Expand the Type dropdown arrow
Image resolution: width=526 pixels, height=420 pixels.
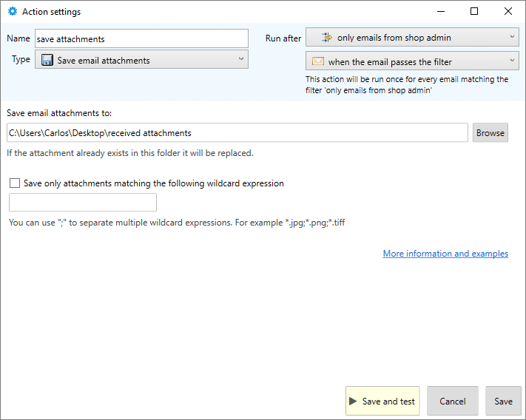point(241,59)
